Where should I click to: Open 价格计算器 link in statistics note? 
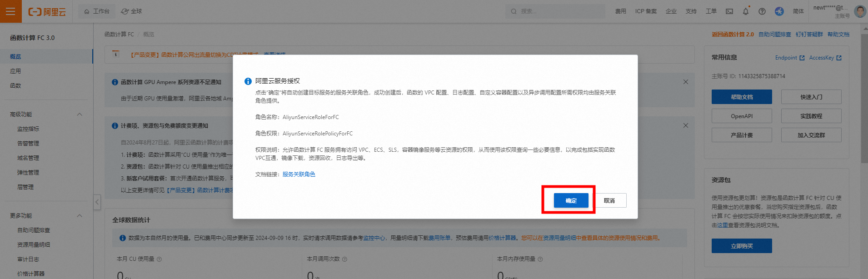502,238
